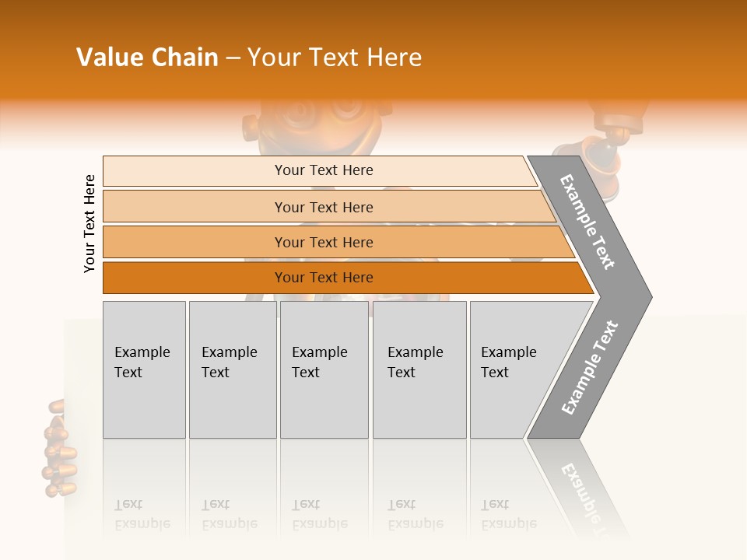
Task: Click the lightest top 'Your Text Here' bar
Action: pos(320,171)
